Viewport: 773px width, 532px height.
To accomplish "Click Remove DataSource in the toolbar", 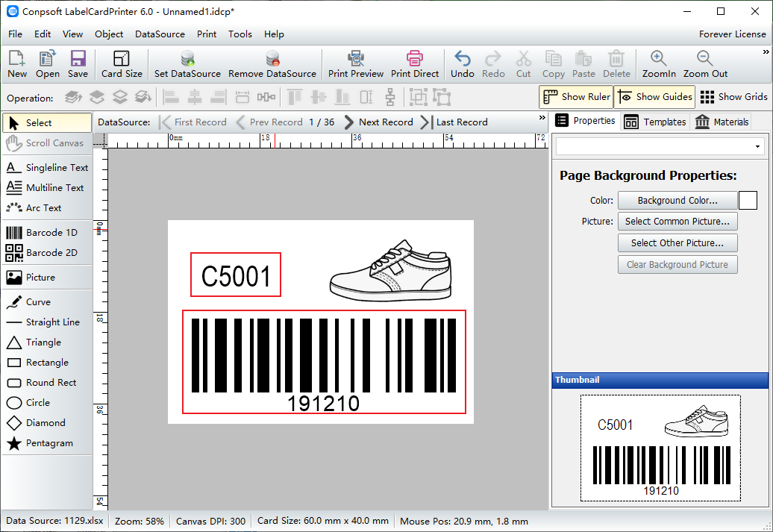I will coord(272,65).
